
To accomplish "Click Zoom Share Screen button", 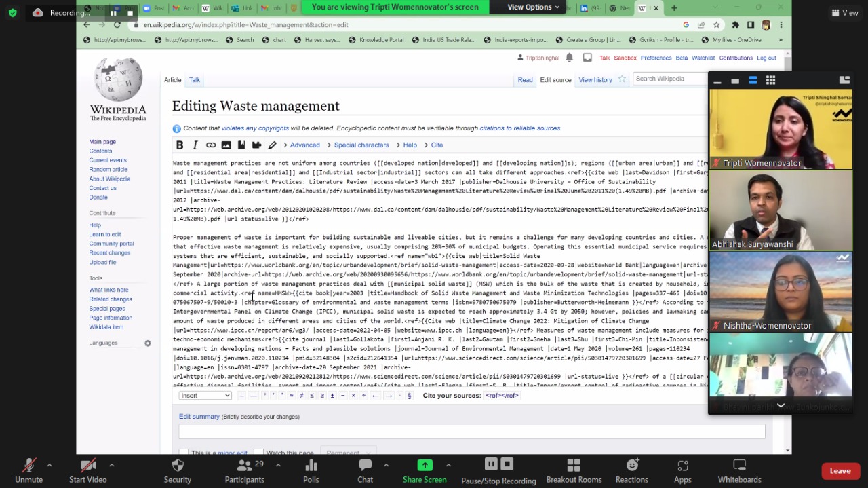I will 425,471.
